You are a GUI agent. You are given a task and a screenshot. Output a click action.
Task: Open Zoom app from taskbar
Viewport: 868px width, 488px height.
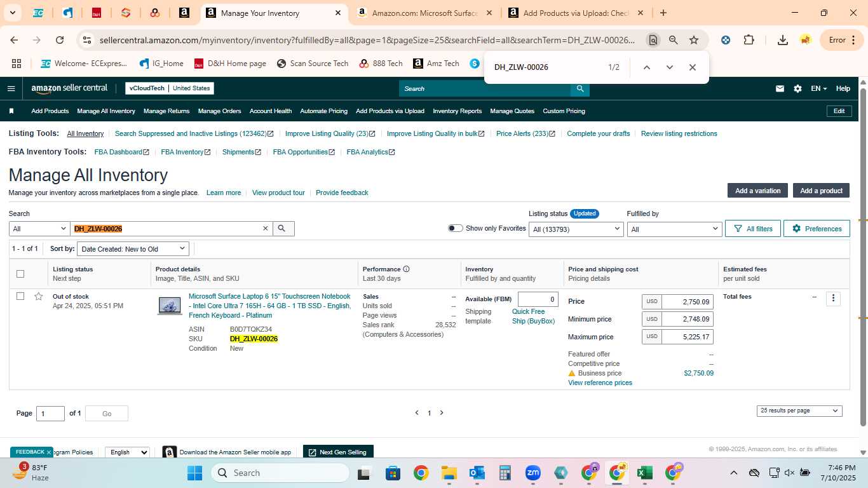532,473
